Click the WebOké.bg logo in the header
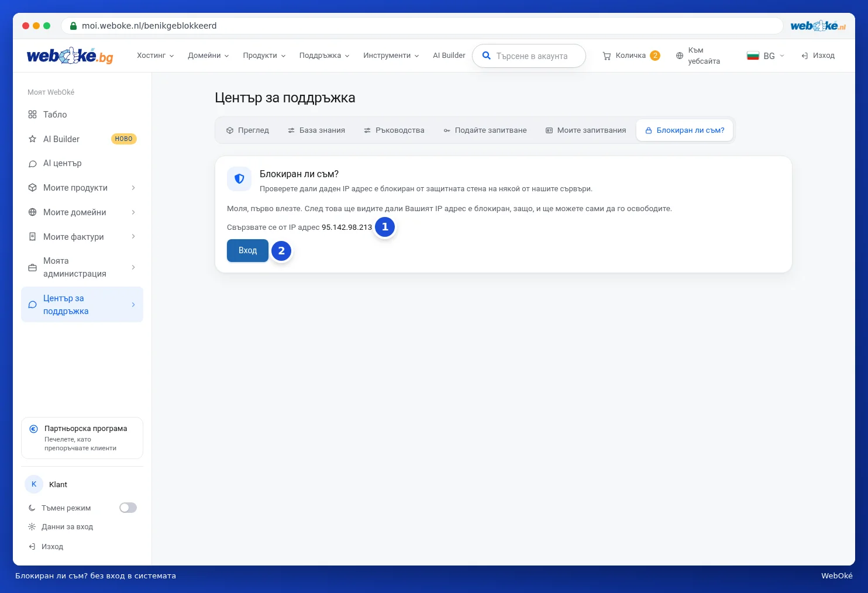The width and height of the screenshot is (868, 593). click(70, 56)
